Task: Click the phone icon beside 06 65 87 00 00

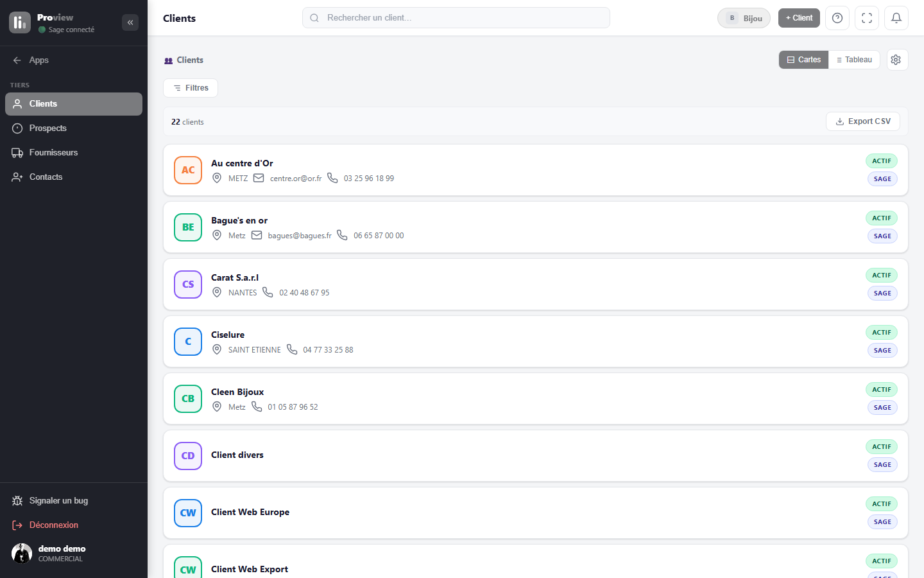Action: [342, 235]
